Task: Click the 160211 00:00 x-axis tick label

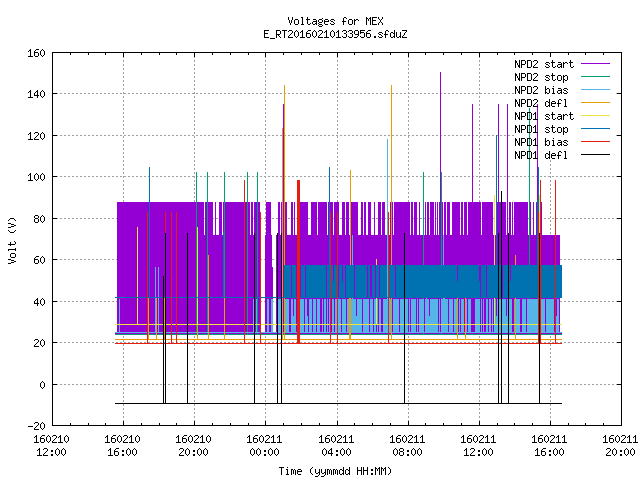Action: point(264,446)
